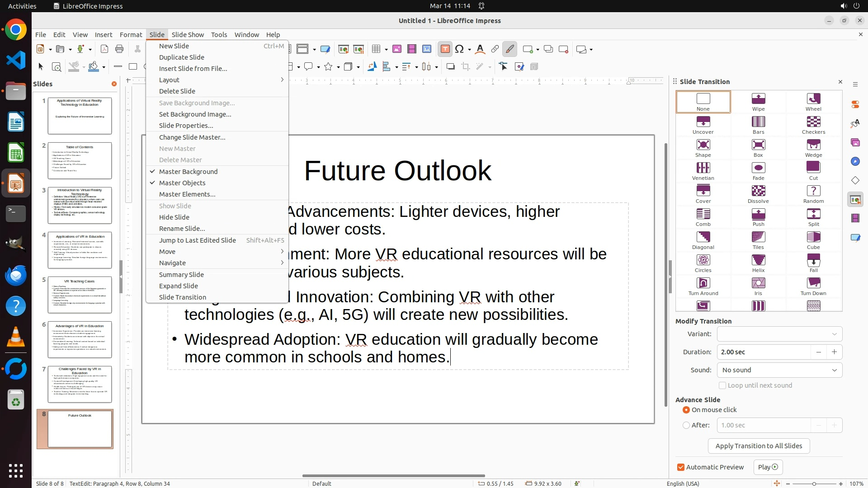
Task: Select the Venetian transition
Action: pos(703,171)
